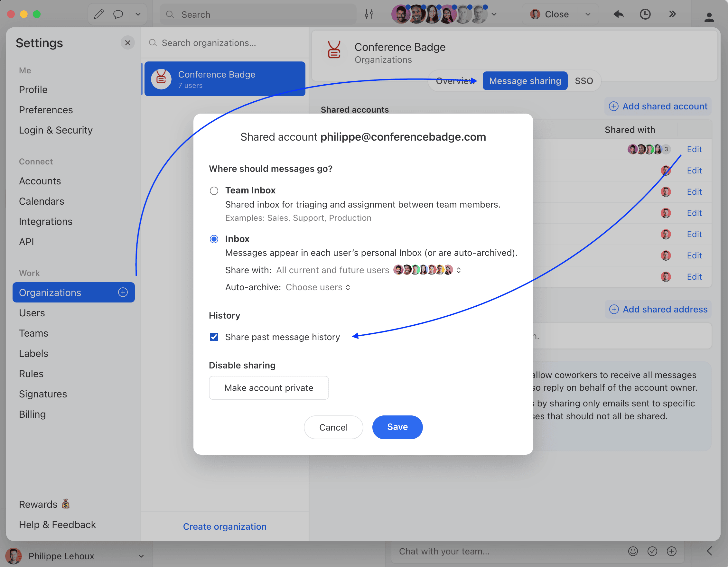Click Make account private button

click(269, 388)
